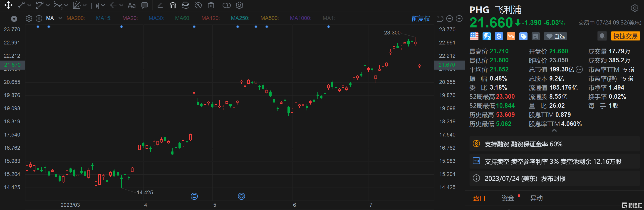Viewport: 644px width, 210px height.
Task: Click the MA120 legend label
Action: (x=211, y=18)
